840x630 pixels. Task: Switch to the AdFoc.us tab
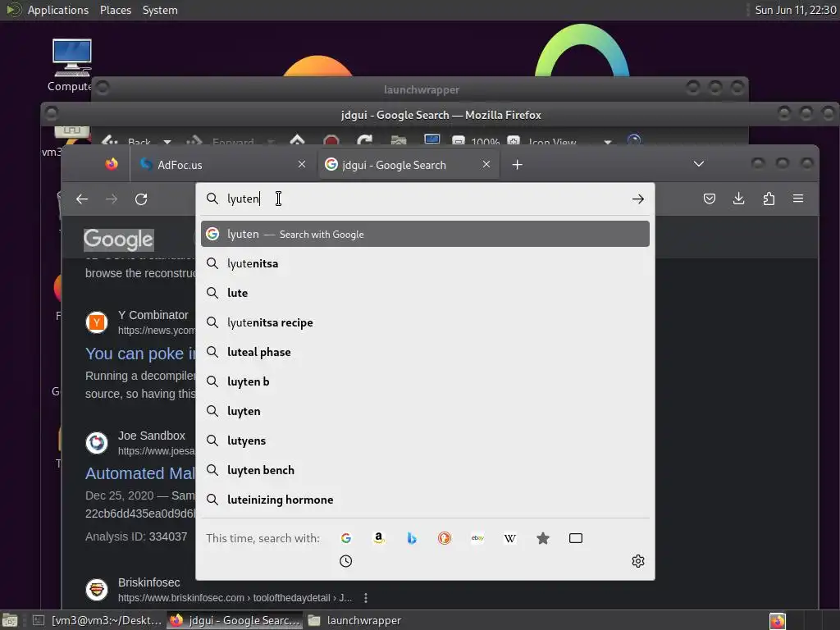tap(224, 164)
